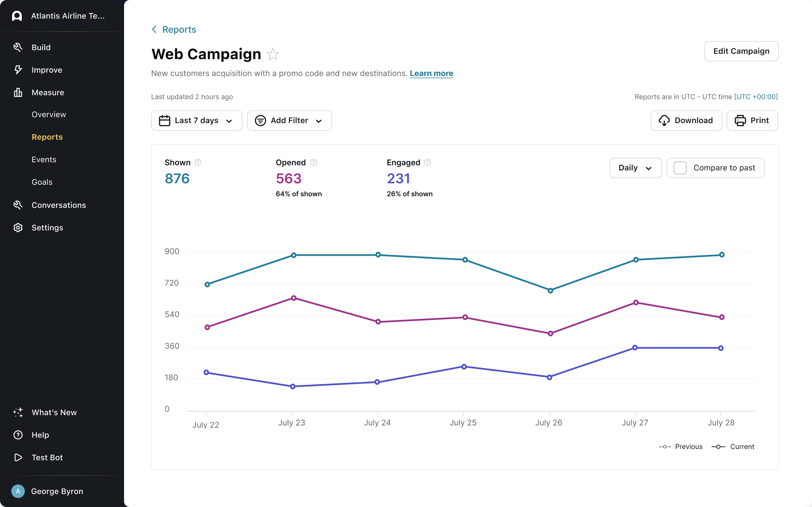Open the Last 7 days date dropdown
The image size is (812, 507).
(196, 120)
